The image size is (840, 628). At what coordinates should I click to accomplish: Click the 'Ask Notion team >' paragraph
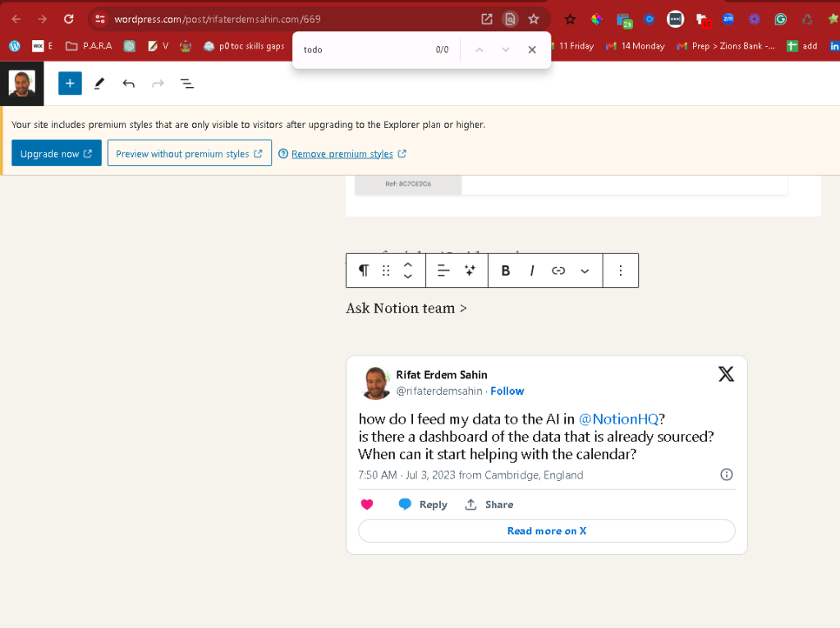pos(406,309)
